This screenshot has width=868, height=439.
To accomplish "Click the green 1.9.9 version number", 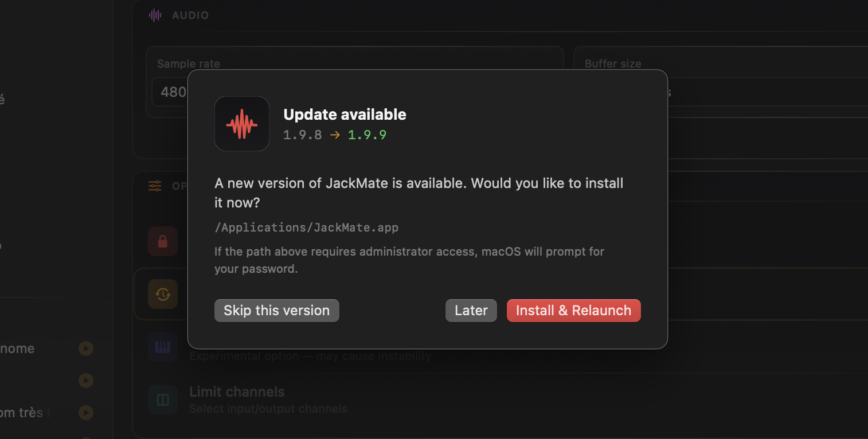I will point(367,135).
